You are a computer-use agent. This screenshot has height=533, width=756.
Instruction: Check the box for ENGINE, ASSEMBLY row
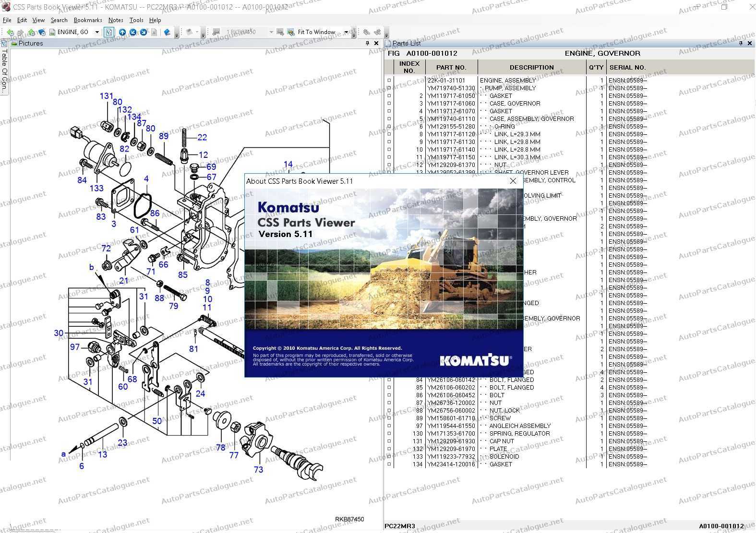(389, 81)
